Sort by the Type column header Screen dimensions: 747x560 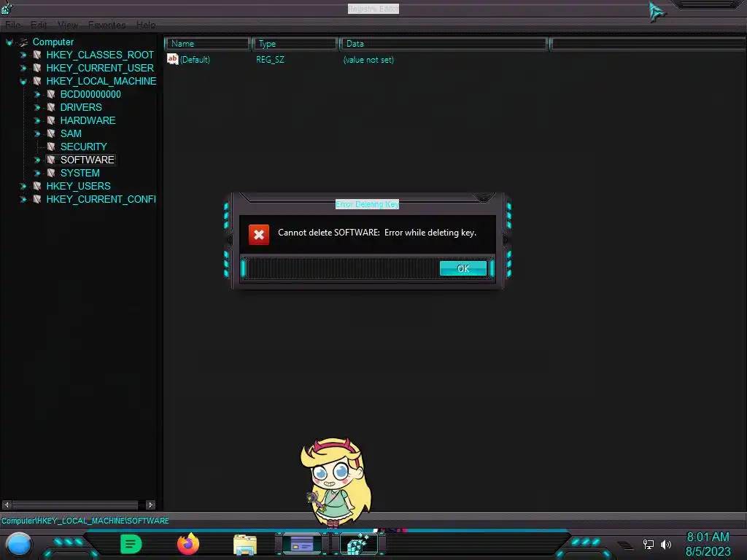295,44
